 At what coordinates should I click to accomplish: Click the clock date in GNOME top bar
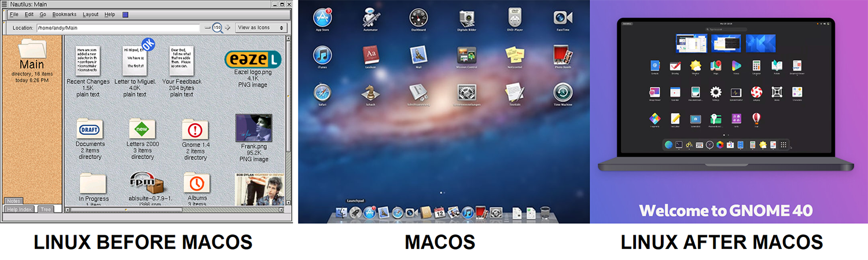(726, 23)
